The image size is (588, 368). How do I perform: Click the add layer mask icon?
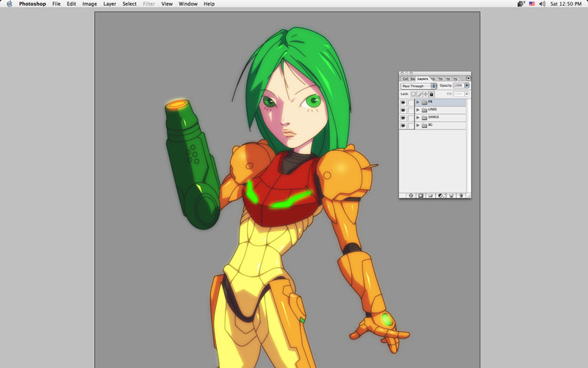coord(420,196)
